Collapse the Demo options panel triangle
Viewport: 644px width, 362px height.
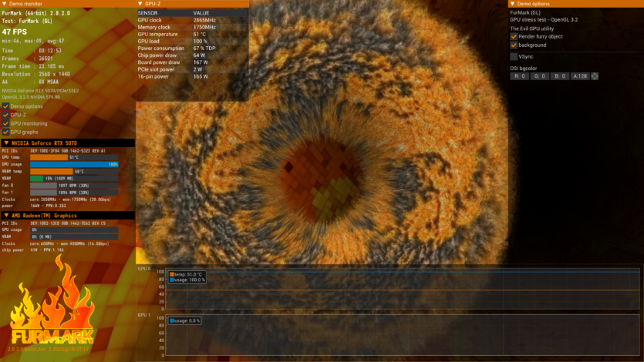(512, 4)
